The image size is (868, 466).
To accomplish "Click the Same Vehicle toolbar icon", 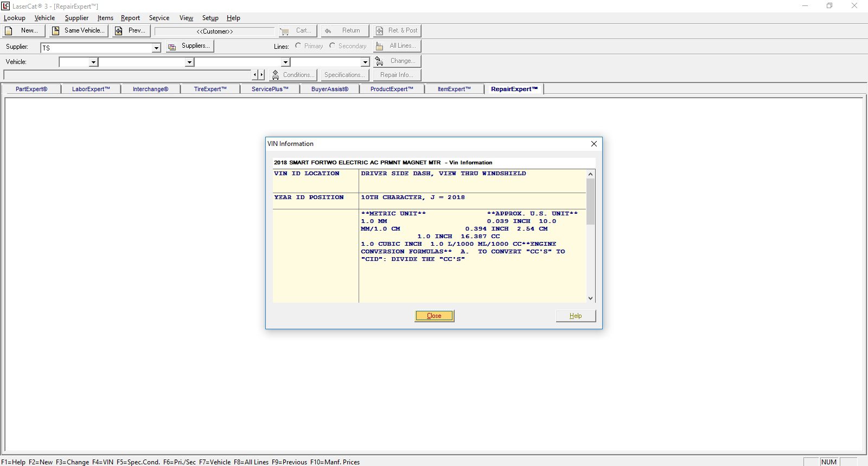I will (55, 31).
